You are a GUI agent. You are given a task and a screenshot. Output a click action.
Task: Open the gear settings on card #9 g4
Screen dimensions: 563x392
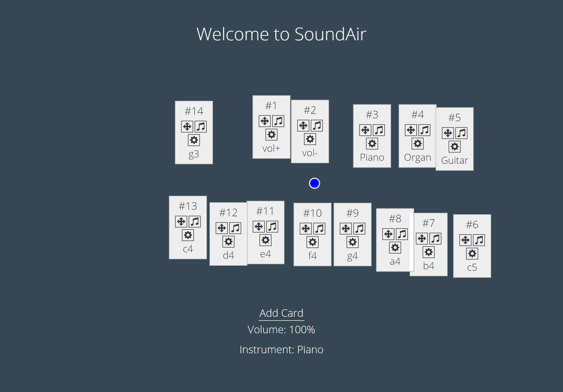click(353, 242)
